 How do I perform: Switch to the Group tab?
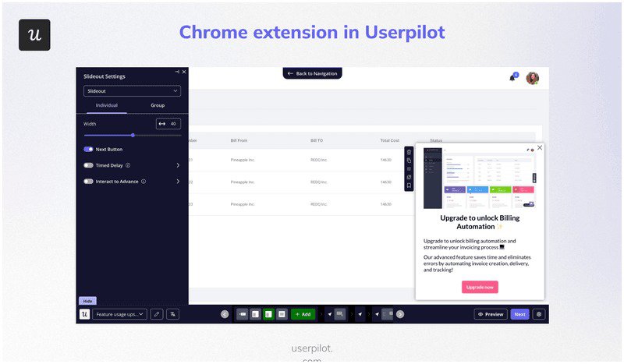(158, 104)
